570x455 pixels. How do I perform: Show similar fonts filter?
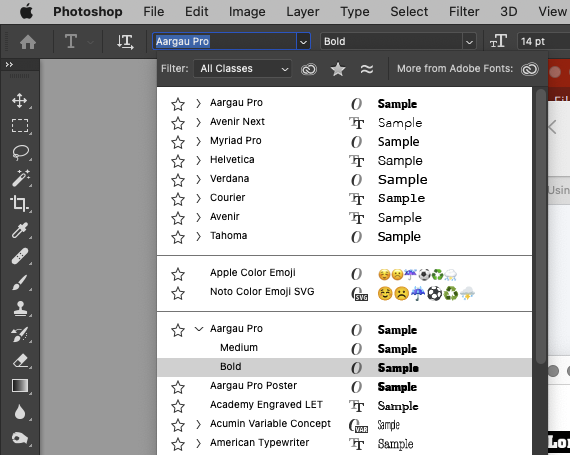[367, 69]
